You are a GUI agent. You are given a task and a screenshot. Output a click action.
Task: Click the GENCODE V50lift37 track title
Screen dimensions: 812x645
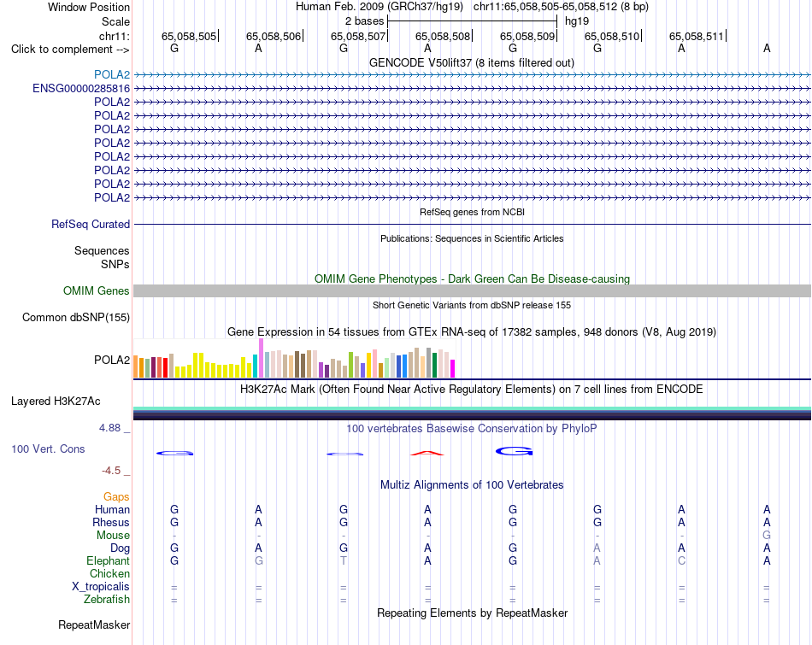472,62
